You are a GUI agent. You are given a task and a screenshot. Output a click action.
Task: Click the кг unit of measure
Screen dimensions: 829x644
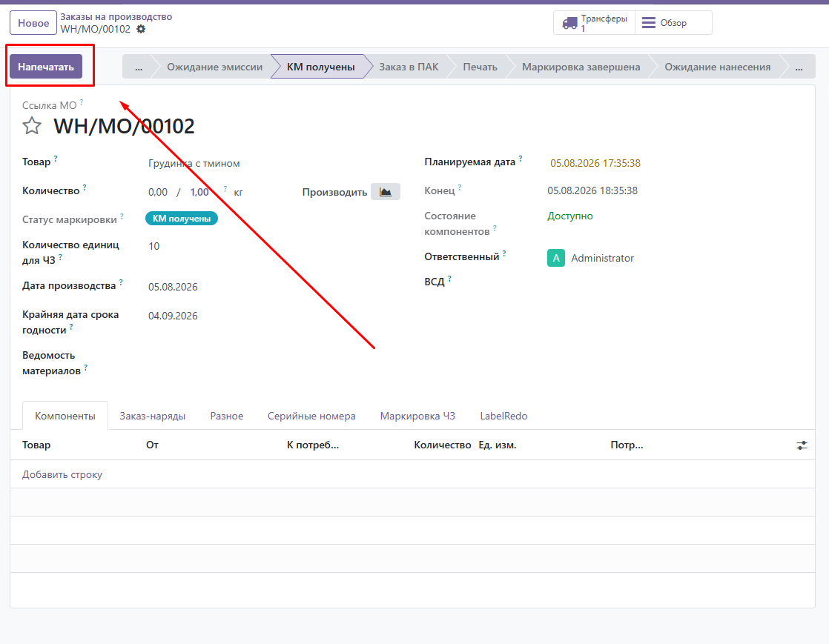(239, 192)
